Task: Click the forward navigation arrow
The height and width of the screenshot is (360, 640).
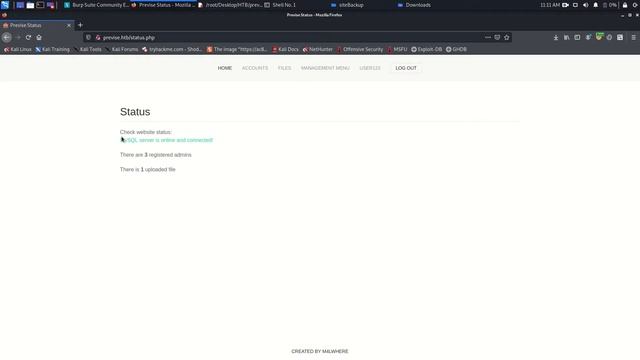Action: click(18, 37)
